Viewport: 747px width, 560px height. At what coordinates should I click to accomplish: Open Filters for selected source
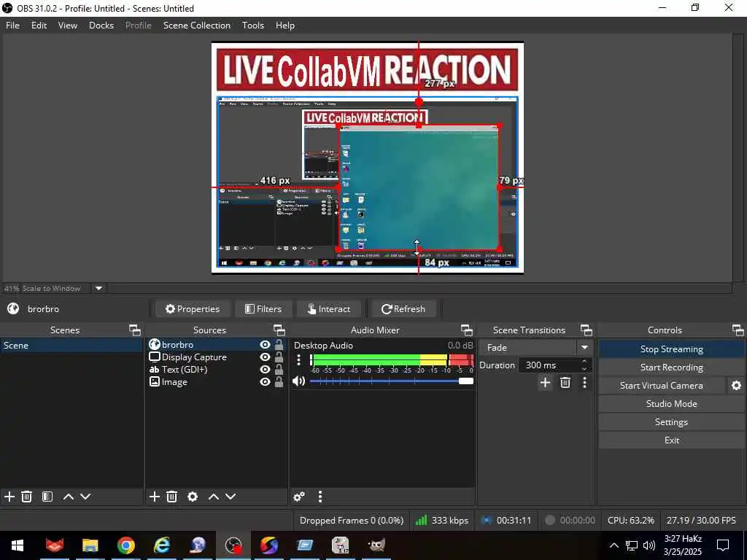pyautogui.click(x=263, y=309)
